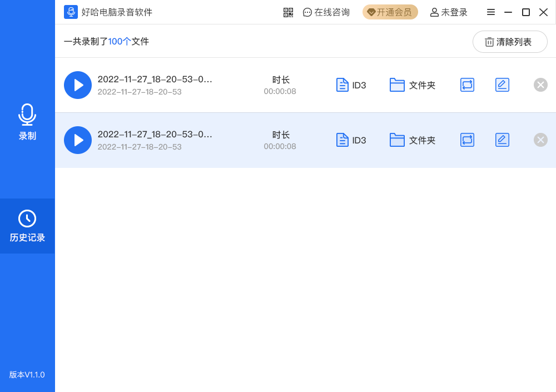Screen dimensions: 556x392
Task: Open 开通会员 membership upgrade
Action: tap(390, 12)
